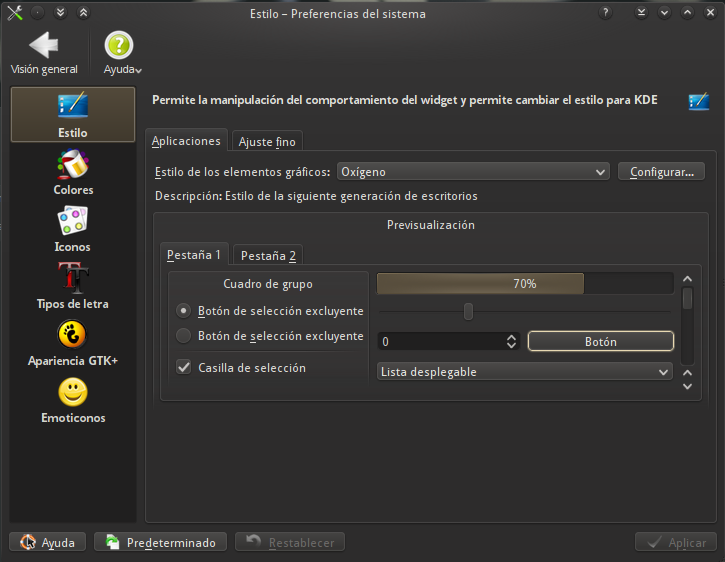Click the Aplicar button
Viewport: 725px width, 562px height.
tap(676, 542)
